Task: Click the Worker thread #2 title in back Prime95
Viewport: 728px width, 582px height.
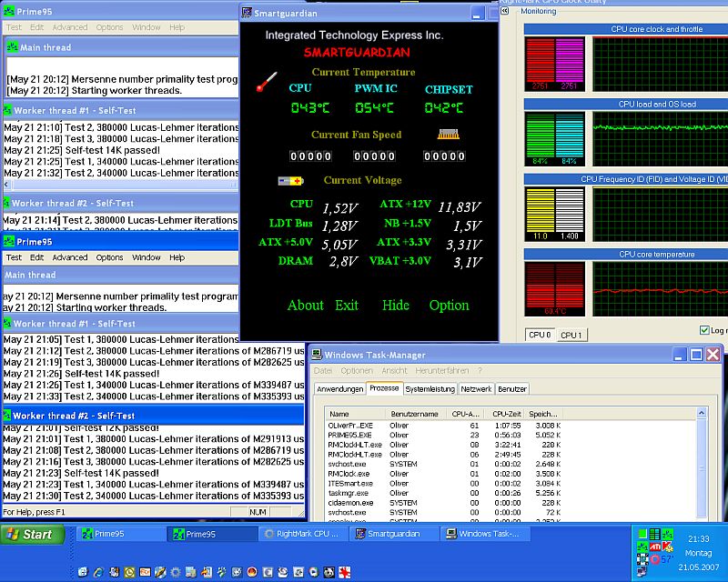Action: [73, 203]
